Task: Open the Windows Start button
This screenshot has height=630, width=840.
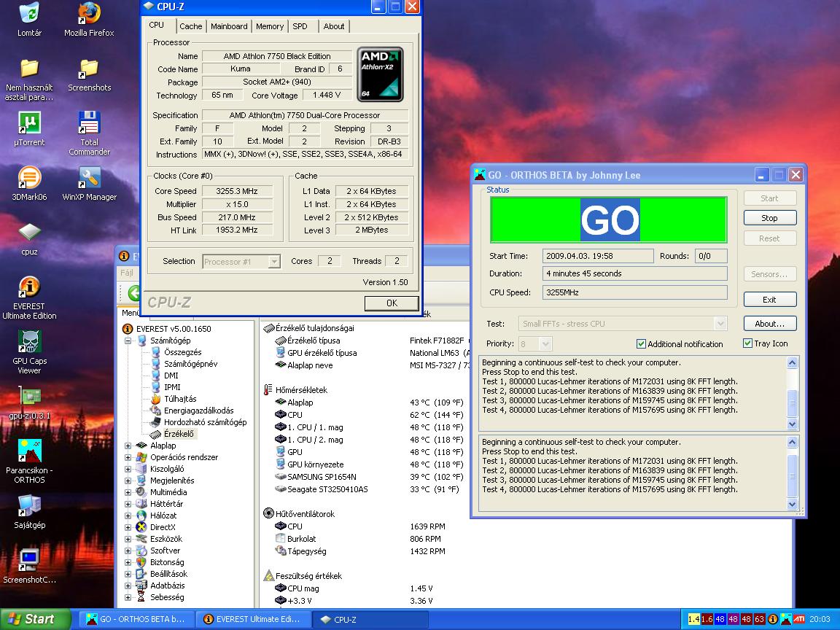Action: coord(35,619)
